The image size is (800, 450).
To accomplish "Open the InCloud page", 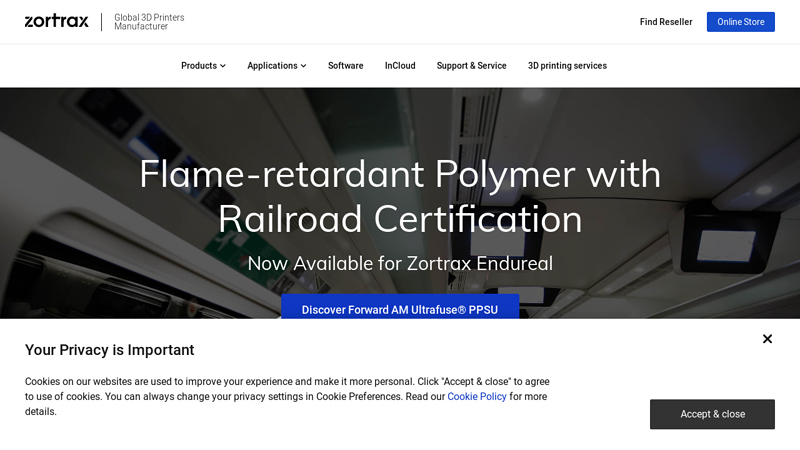I will tap(400, 66).
